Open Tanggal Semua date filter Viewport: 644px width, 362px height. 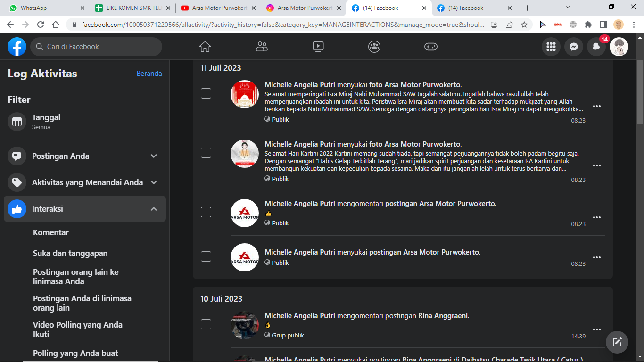85,122
